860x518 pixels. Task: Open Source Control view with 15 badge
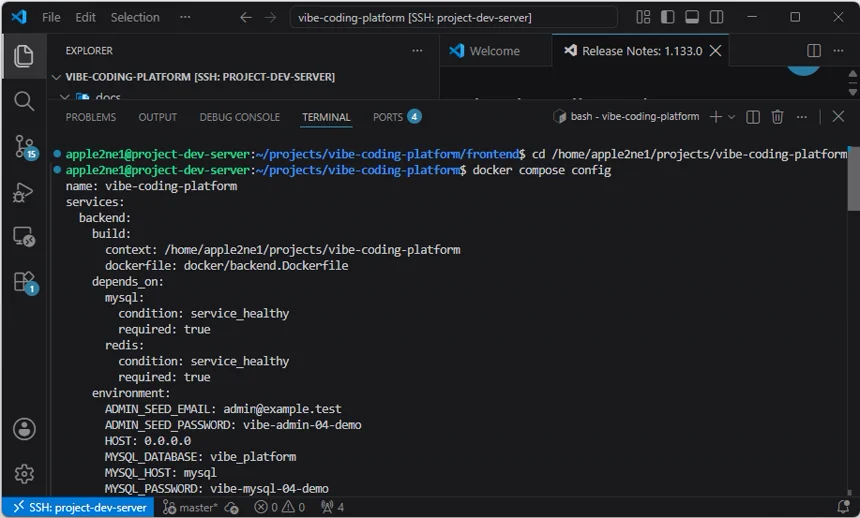pyautogui.click(x=25, y=147)
